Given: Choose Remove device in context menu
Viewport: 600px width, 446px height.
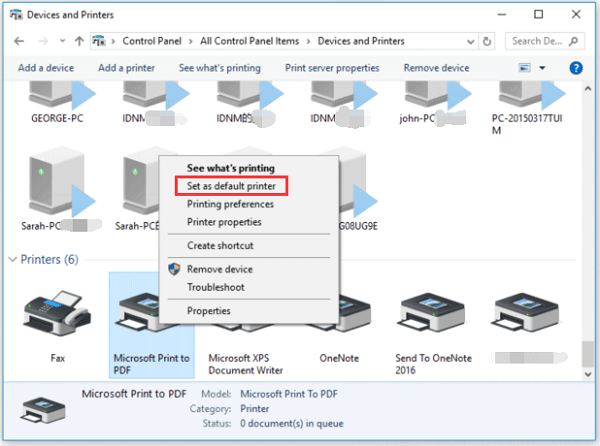Looking at the screenshot, I should point(220,269).
